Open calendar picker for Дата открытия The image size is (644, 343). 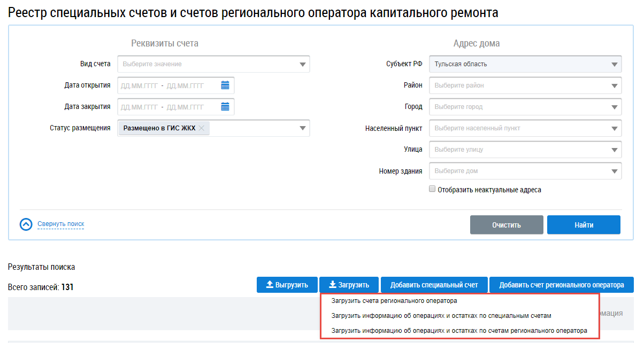pos(225,85)
